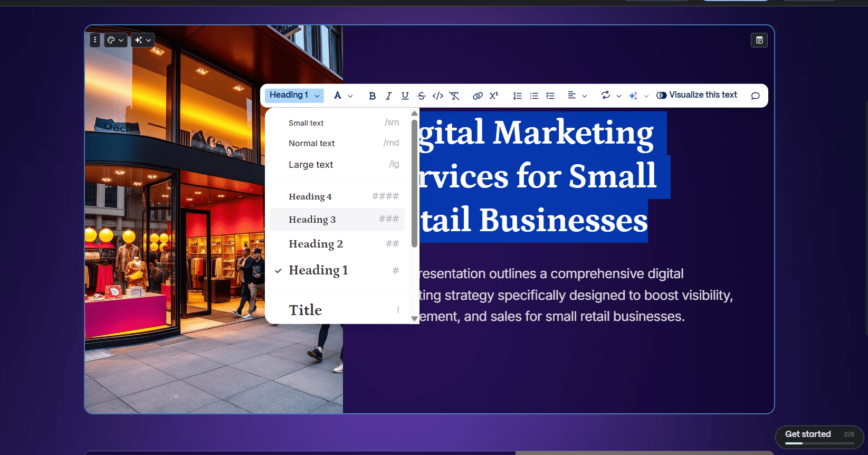Choose Normal text style
The width and height of the screenshot is (868, 455).
337,143
